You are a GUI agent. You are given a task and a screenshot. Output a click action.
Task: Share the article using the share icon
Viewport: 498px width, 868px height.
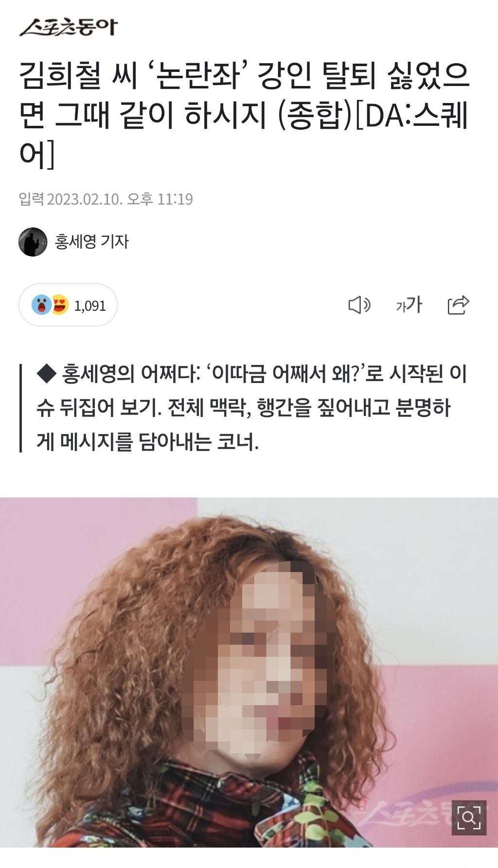[458, 305]
